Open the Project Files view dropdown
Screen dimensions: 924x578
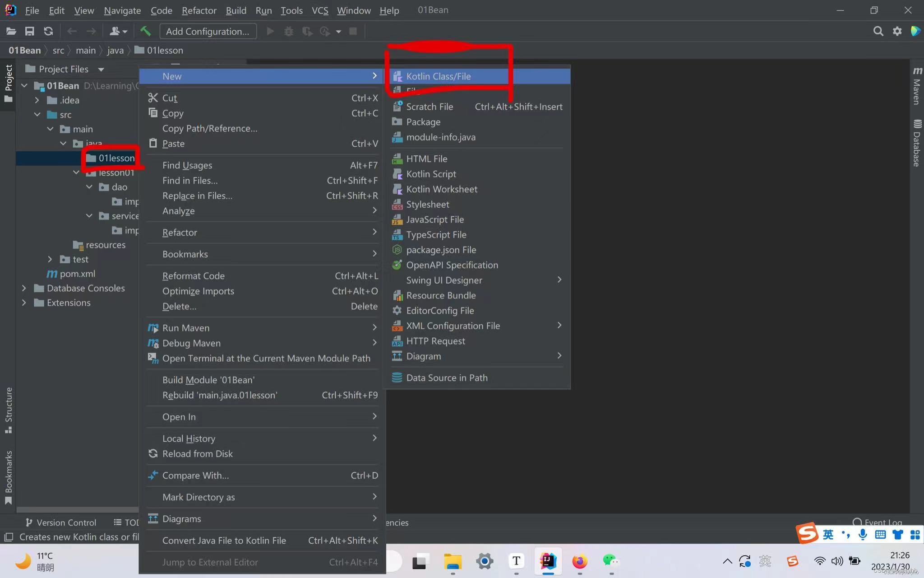pyautogui.click(x=101, y=70)
